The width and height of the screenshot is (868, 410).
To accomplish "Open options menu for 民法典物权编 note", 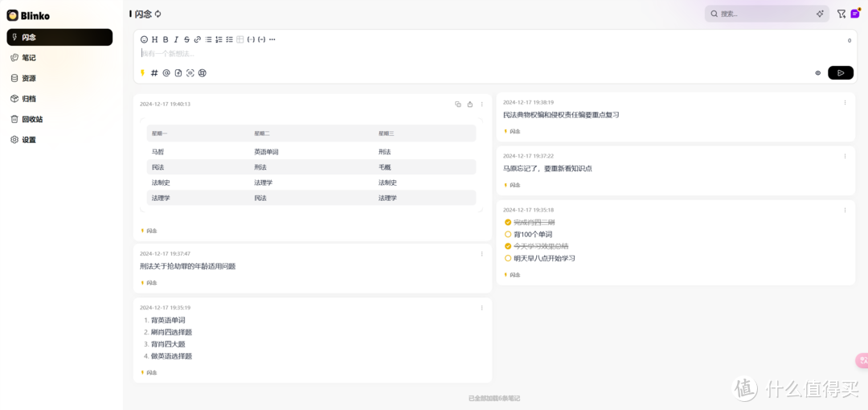I will click(x=845, y=103).
